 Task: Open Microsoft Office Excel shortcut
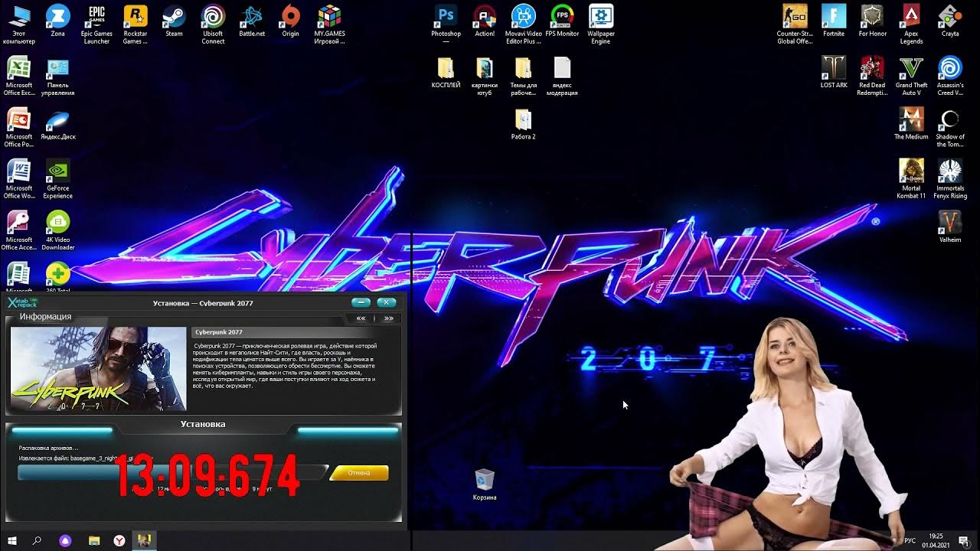[x=18, y=76]
